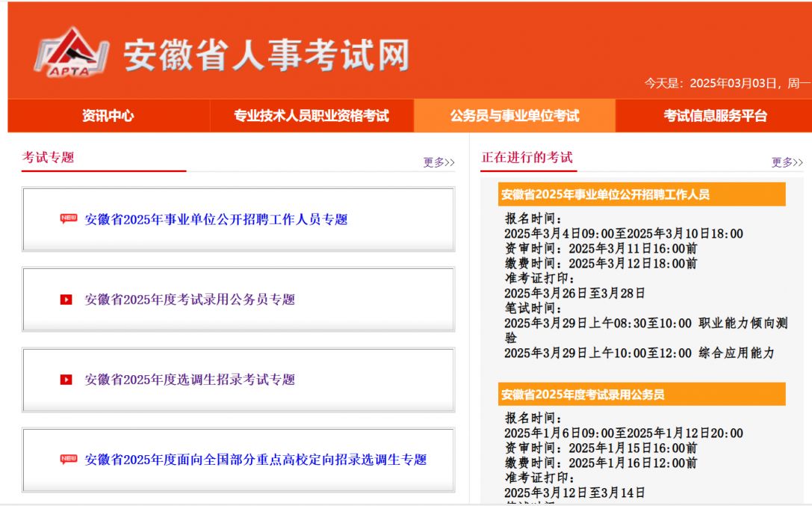812x506 pixels.
Task: Click NEW badge beside 定向招录选调生专题
Action: click(x=69, y=459)
